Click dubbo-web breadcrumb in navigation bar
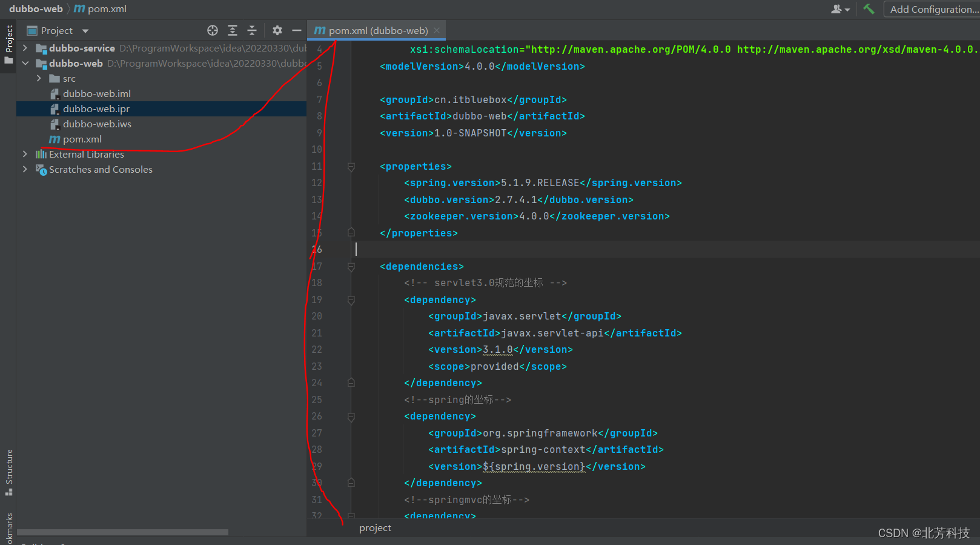980x545 pixels. coord(36,9)
